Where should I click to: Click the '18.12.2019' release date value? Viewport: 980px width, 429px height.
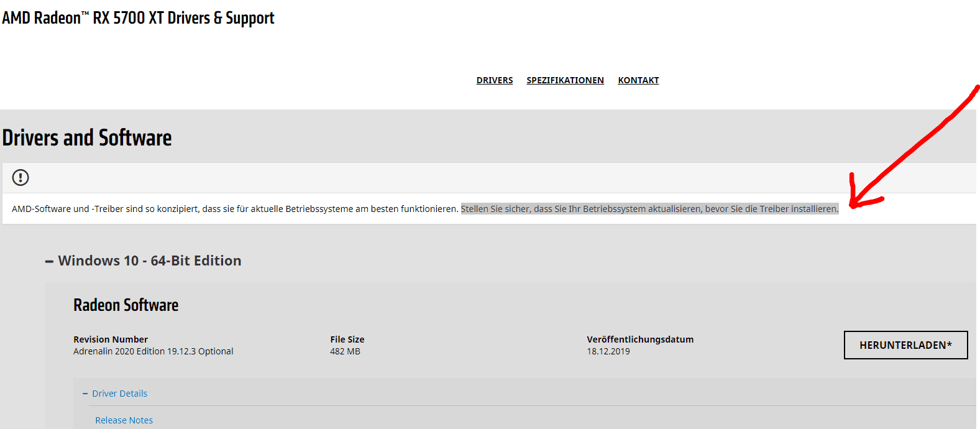[608, 351]
